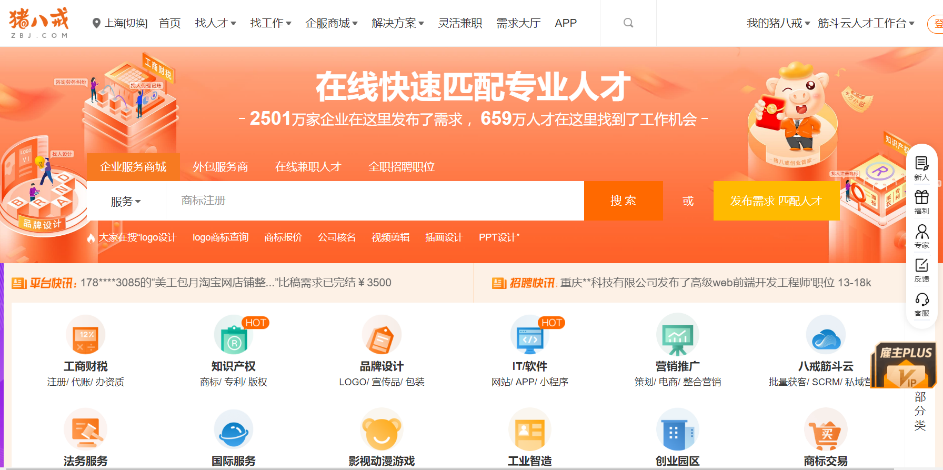Screen dimensions: 943x470
Task: Click the 八戒筋斗云 cloud icon
Action: click(826, 335)
